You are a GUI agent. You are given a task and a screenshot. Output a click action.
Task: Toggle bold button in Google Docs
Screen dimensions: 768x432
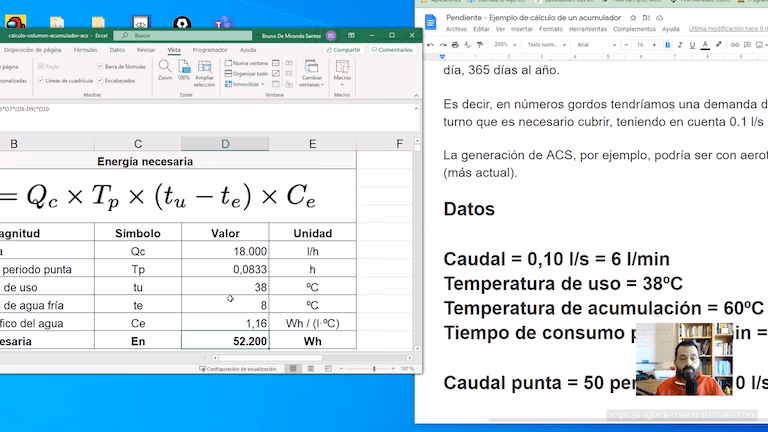[x=668, y=45]
